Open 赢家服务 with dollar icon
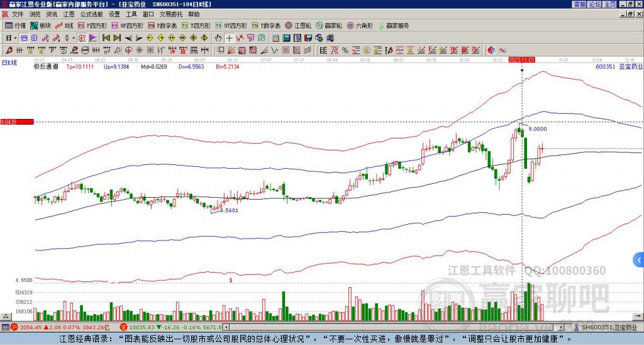644x345 pixels. 394,25
